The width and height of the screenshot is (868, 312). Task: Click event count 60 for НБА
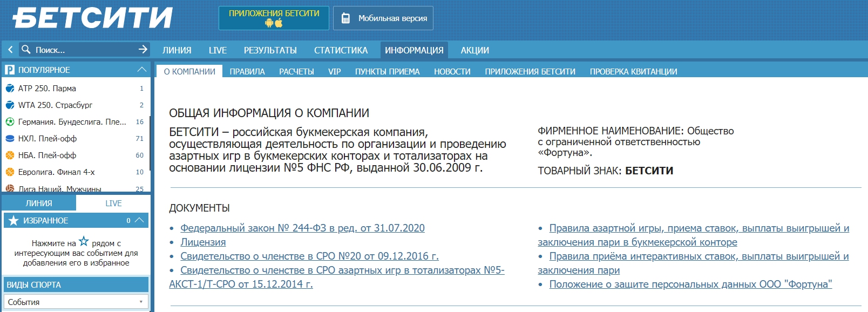click(x=139, y=155)
